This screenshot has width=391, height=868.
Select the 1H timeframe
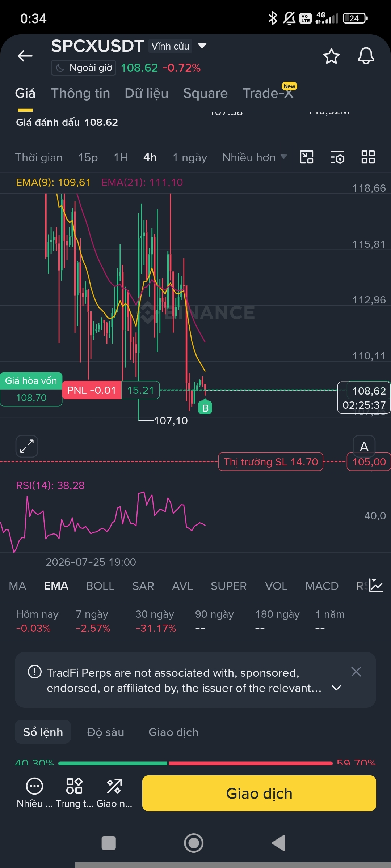[x=121, y=157]
